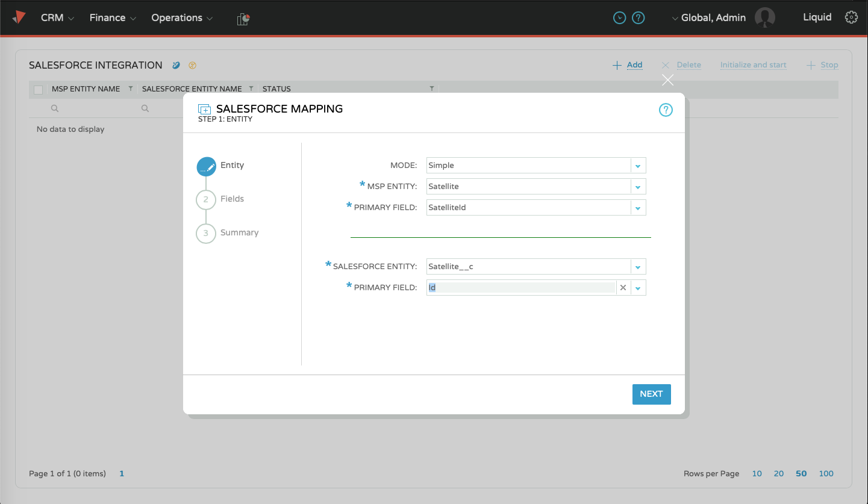This screenshot has height=504, width=868.
Task: Close the Salesforce Mapping dialog
Action: [667, 80]
